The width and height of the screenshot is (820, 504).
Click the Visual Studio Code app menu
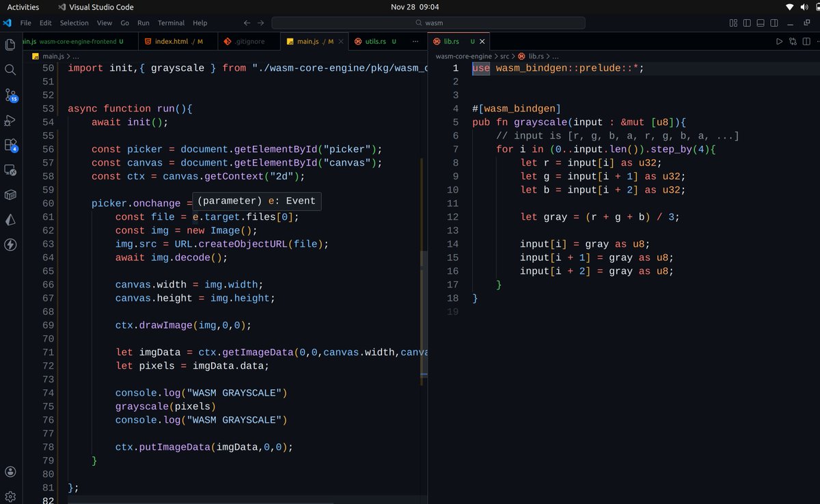click(96, 7)
